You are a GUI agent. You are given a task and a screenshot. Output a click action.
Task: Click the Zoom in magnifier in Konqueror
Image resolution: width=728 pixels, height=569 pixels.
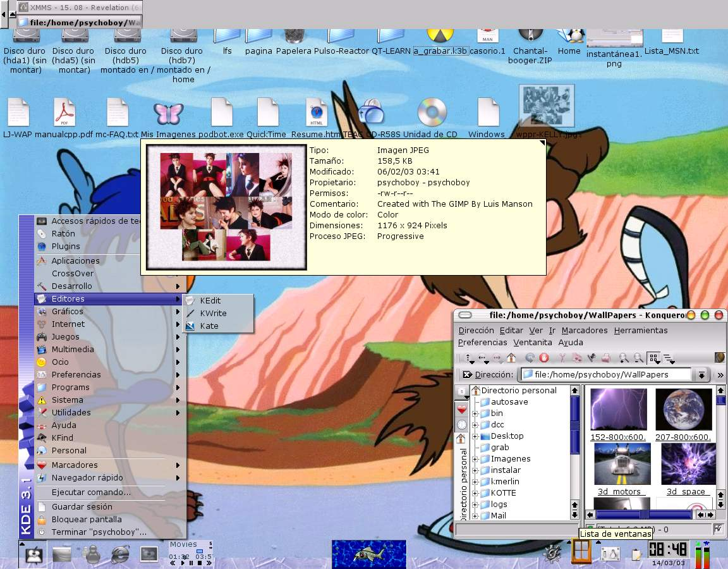click(624, 358)
